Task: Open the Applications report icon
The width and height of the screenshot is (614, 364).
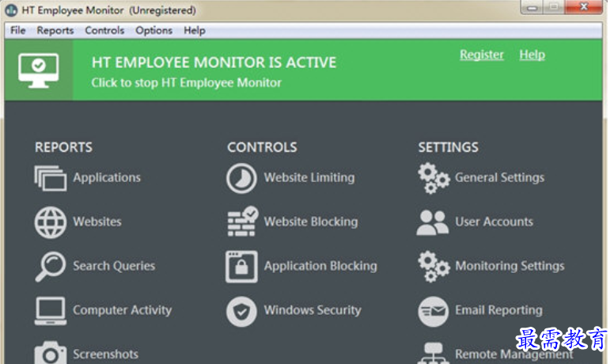Action: 50,178
